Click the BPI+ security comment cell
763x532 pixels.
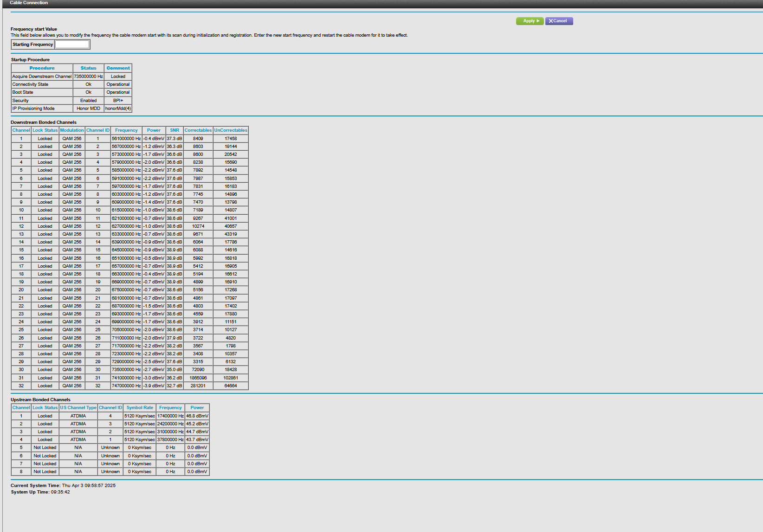118,101
